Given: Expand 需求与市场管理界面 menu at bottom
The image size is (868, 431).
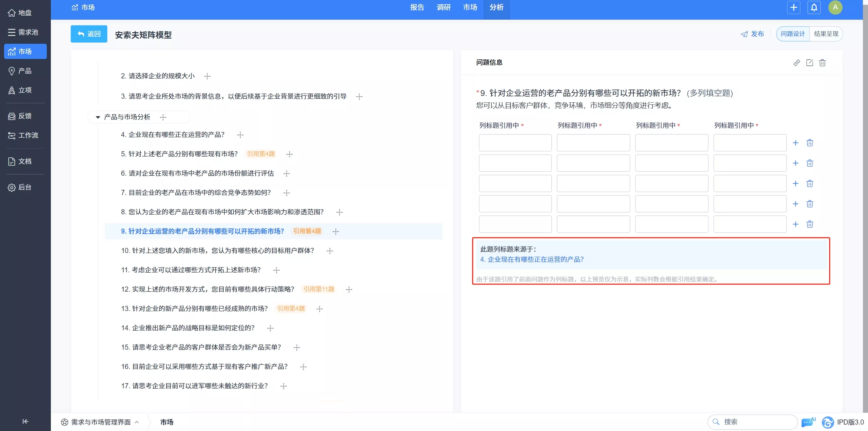Looking at the screenshot, I should [100, 422].
